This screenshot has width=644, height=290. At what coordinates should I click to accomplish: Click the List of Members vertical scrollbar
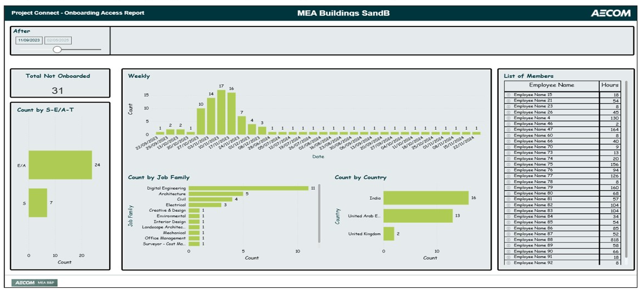click(x=626, y=169)
